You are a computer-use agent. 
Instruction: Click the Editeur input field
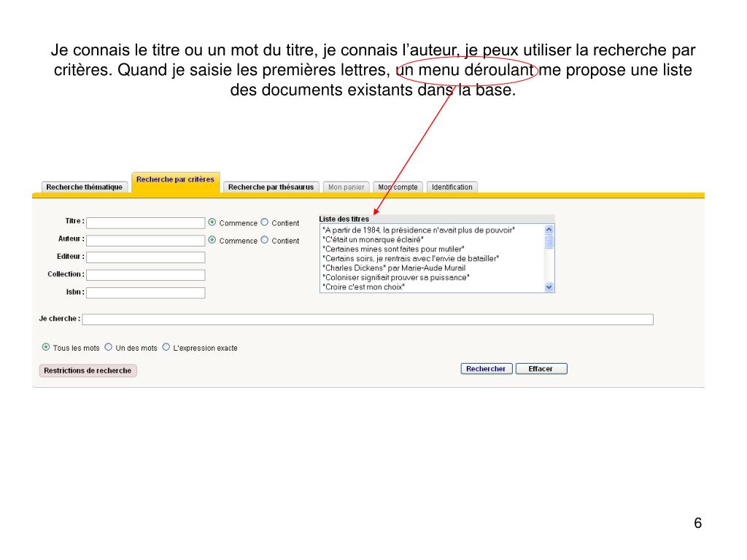tap(146, 257)
